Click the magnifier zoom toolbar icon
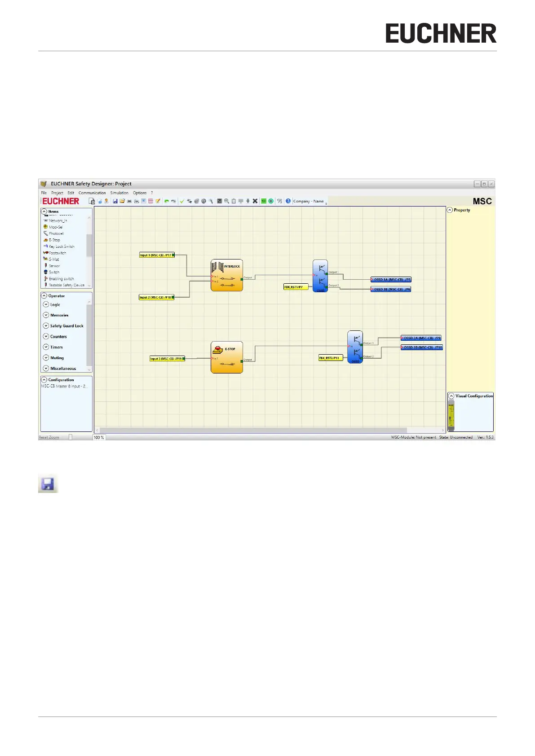Viewport: 535px width, 756px height. pos(227,201)
